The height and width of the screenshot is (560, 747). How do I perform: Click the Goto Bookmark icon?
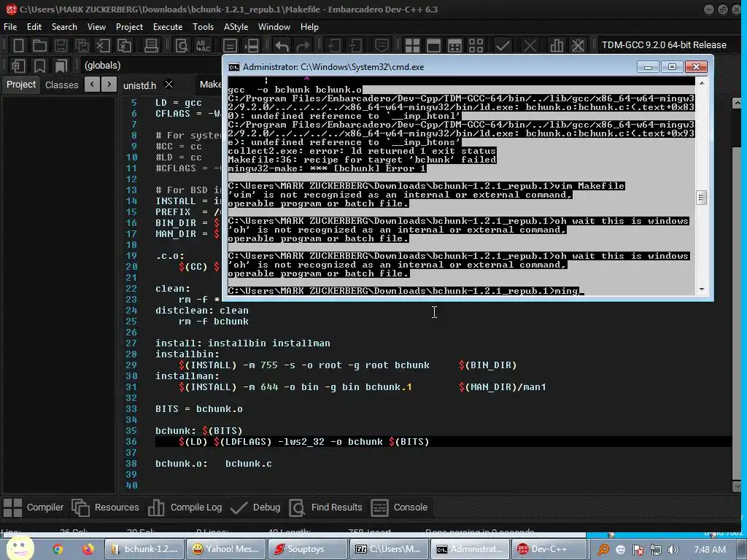61,66
